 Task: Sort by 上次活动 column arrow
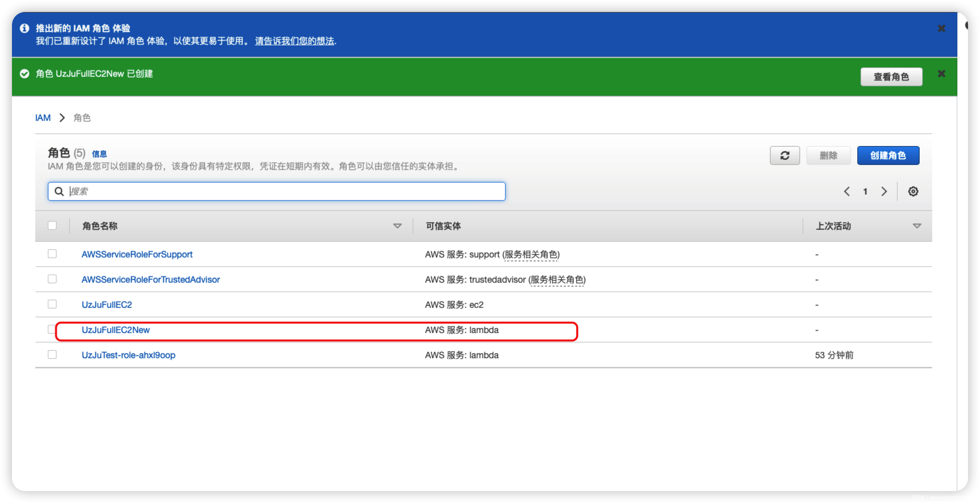click(x=917, y=226)
